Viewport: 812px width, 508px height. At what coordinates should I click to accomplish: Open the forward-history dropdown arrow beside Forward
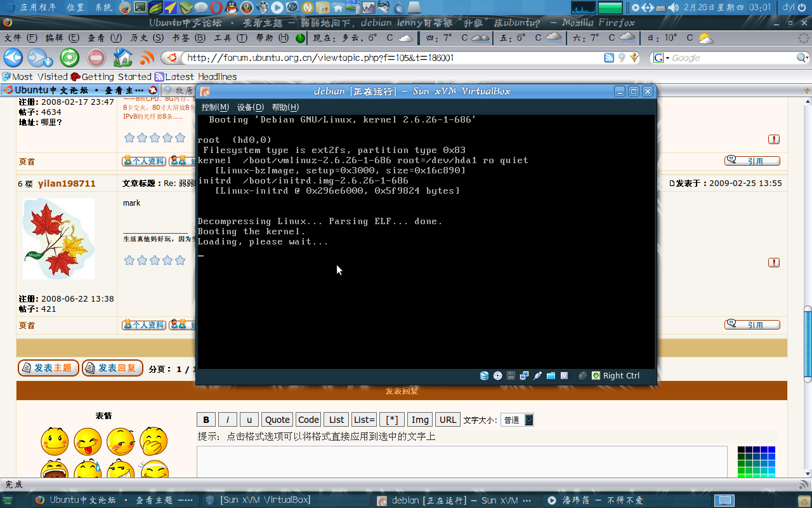pos(49,62)
